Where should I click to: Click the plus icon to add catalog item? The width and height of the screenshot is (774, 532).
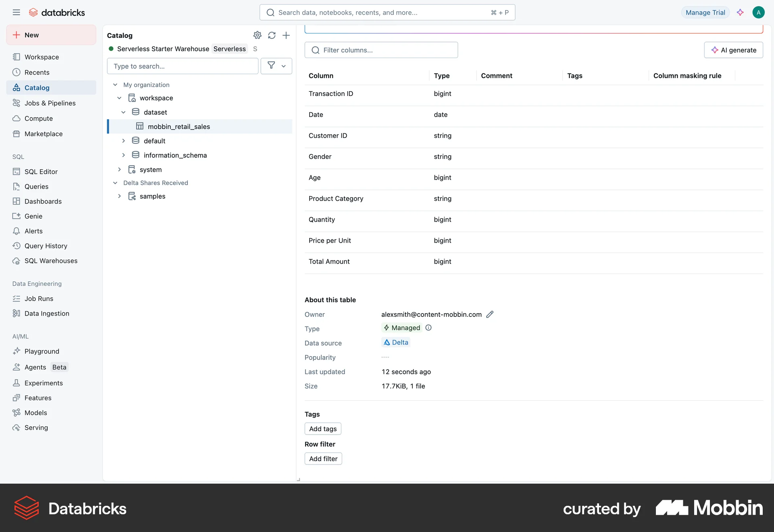(x=286, y=35)
